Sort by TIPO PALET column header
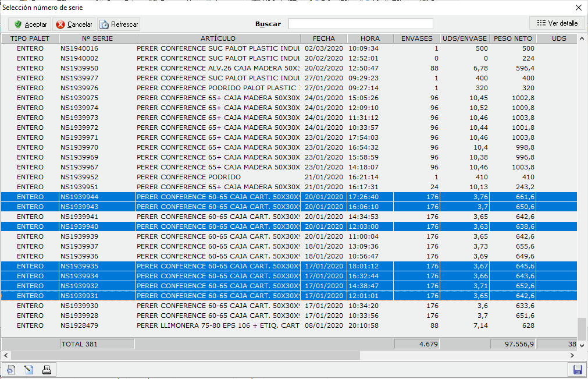This screenshot has height=379, width=588. click(x=30, y=38)
